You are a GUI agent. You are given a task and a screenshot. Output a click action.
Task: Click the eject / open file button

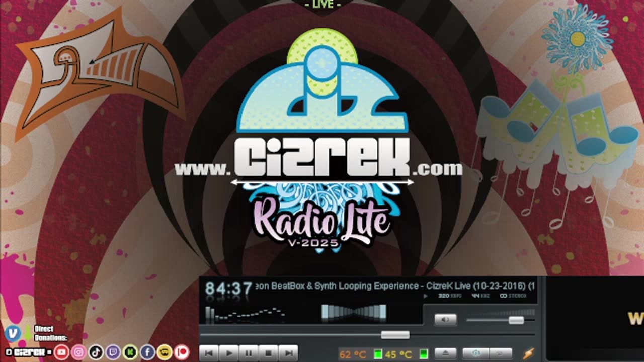pos(445,353)
